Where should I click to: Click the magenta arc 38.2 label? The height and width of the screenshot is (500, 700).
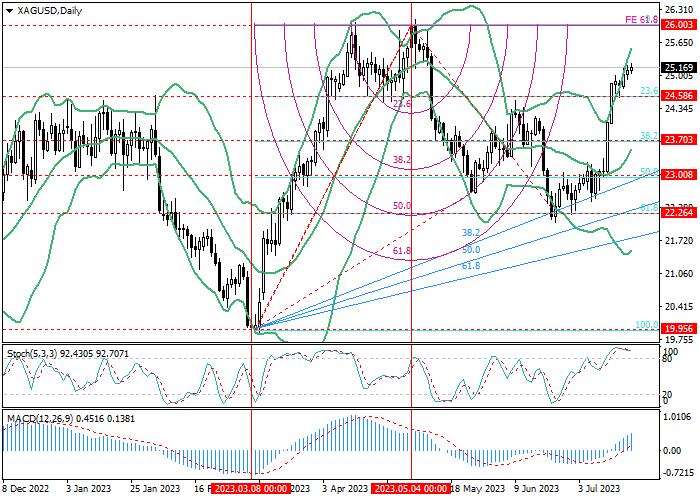(402, 159)
